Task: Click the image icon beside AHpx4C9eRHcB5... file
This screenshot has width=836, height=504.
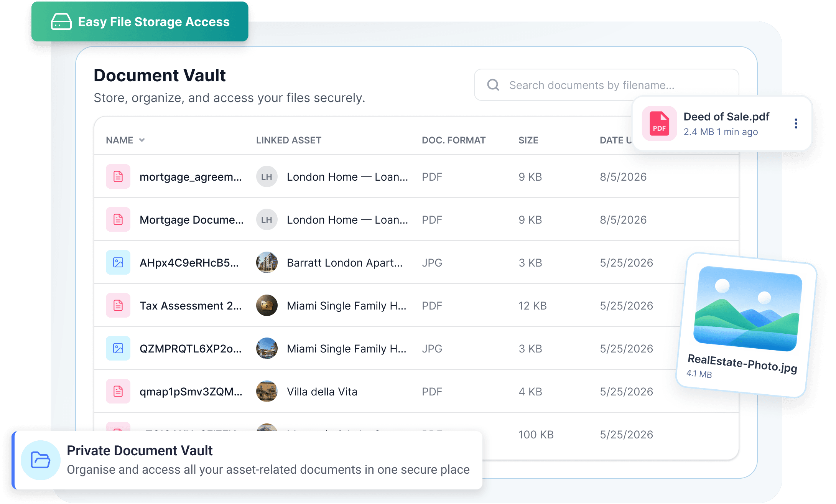Action: point(118,262)
